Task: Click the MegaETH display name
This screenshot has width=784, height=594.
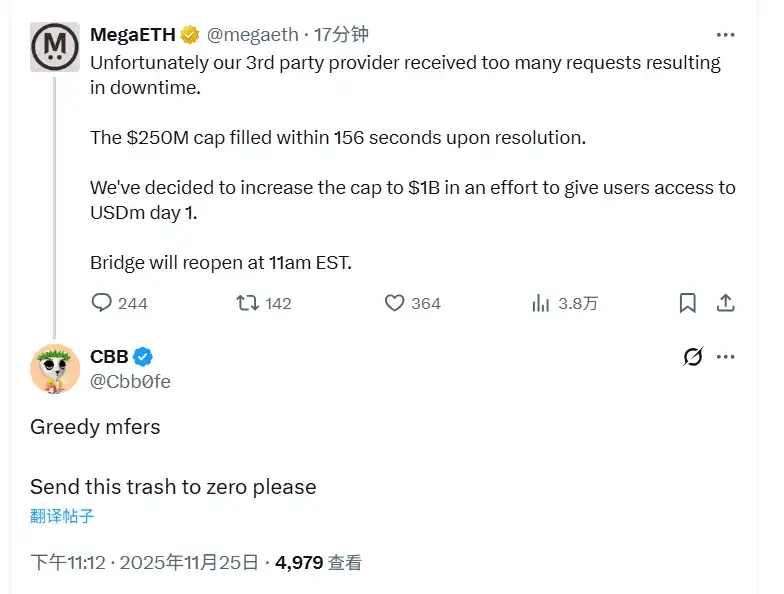Action: (133, 35)
